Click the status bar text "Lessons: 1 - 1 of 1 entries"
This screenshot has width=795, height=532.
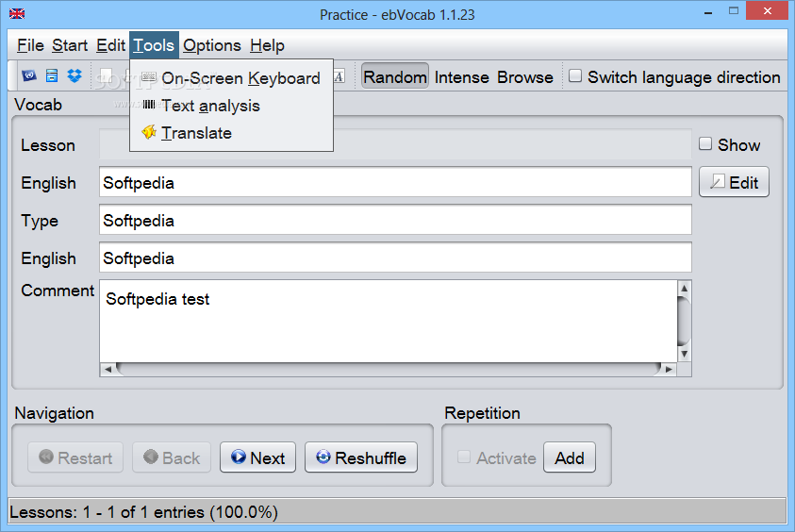(x=143, y=512)
